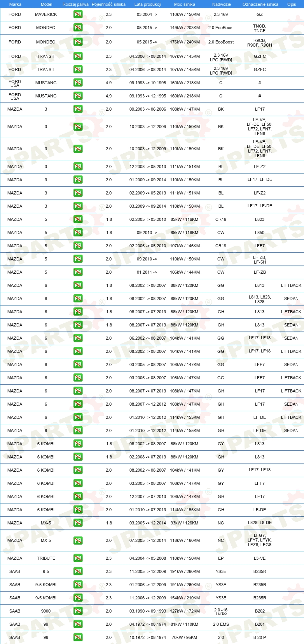Click the Model column header

pyautogui.click(x=47, y=4)
